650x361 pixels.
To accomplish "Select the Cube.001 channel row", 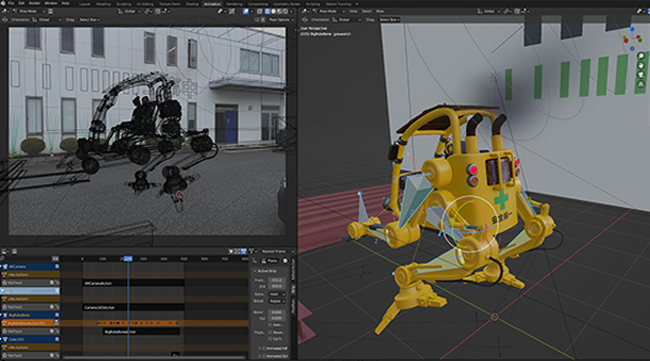I will coord(30,339).
